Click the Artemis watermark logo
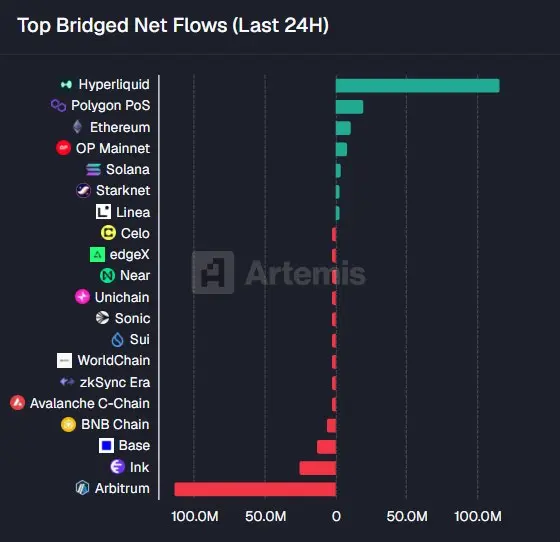The width and height of the screenshot is (560, 542). point(279,272)
